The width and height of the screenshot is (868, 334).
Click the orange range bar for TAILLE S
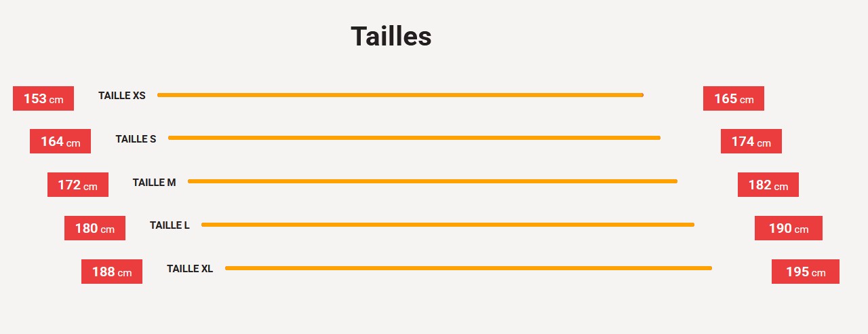(x=414, y=138)
